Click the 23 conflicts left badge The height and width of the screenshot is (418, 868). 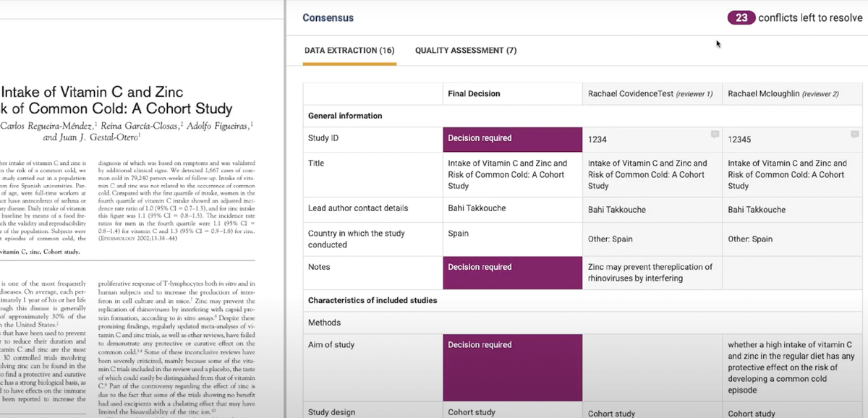(x=741, y=17)
